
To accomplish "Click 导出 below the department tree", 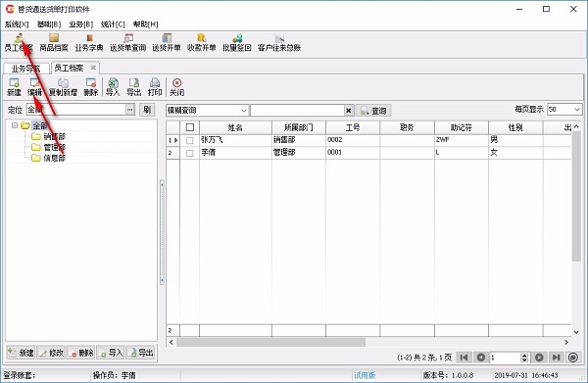I will pos(140,353).
